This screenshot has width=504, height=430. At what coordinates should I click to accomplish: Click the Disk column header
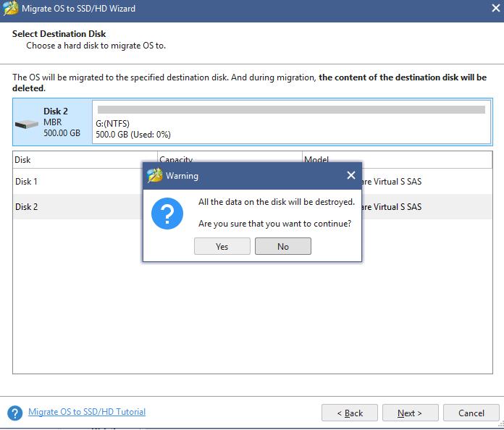(x=85, y=160)
